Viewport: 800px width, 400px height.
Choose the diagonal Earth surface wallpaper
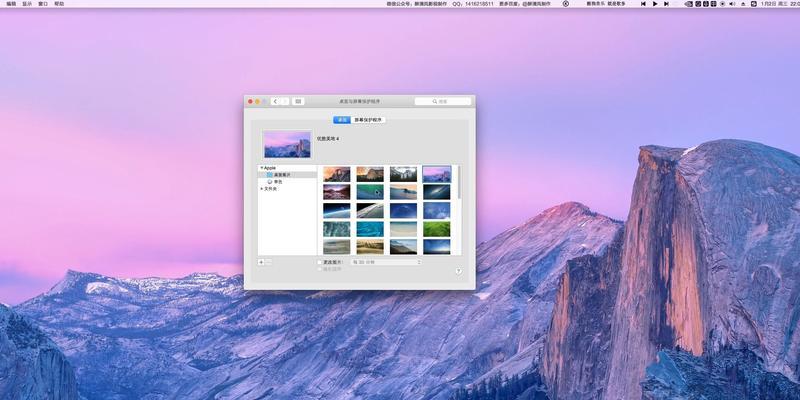click(370, 210)
